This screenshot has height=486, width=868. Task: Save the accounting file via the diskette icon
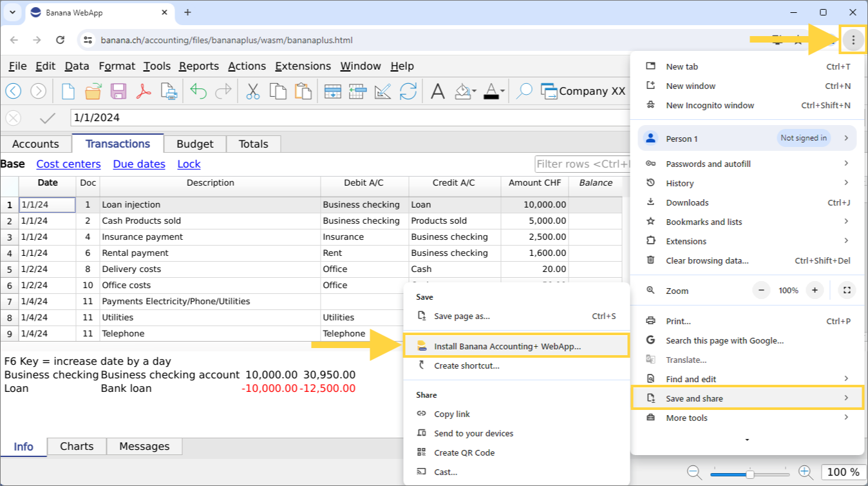(118, 91)
